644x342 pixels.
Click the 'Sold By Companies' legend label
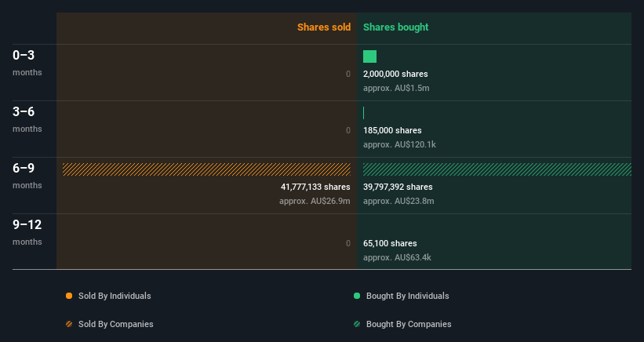click(116, 324)
